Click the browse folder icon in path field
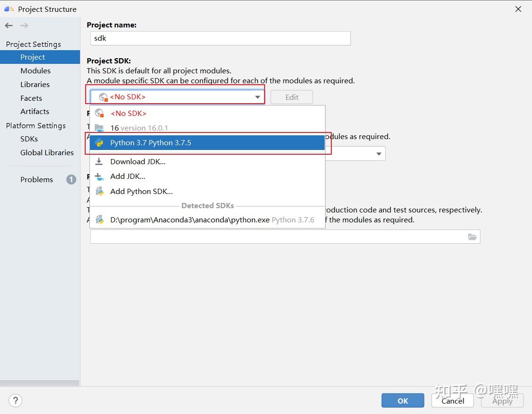This screenshot has height=414, width=532. click(472, 237)
